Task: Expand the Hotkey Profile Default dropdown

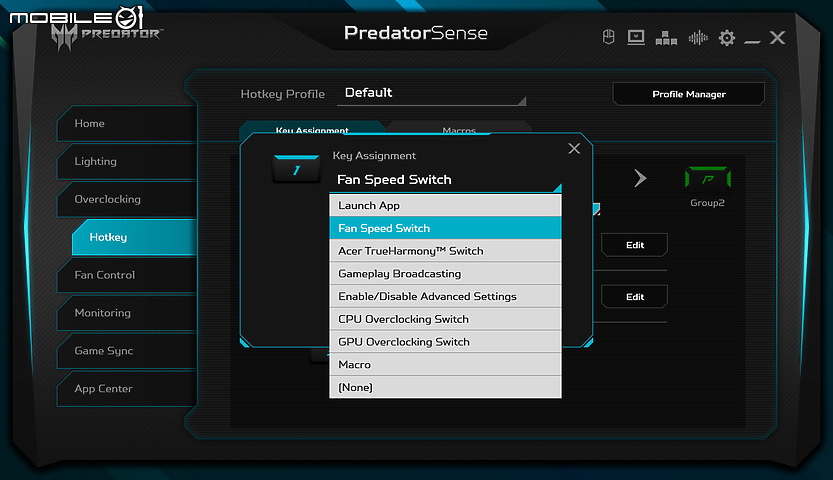Action: (431, 93)
